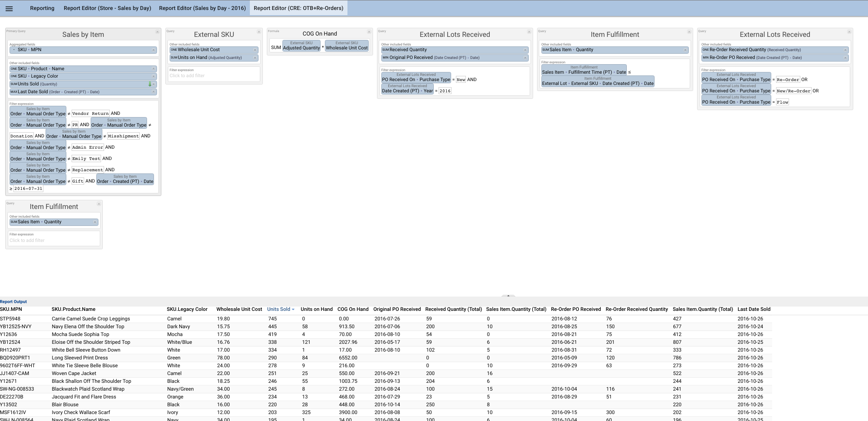Open the hamburger main menu
This screenshot has height=421, width=868.
click(9, 8)
